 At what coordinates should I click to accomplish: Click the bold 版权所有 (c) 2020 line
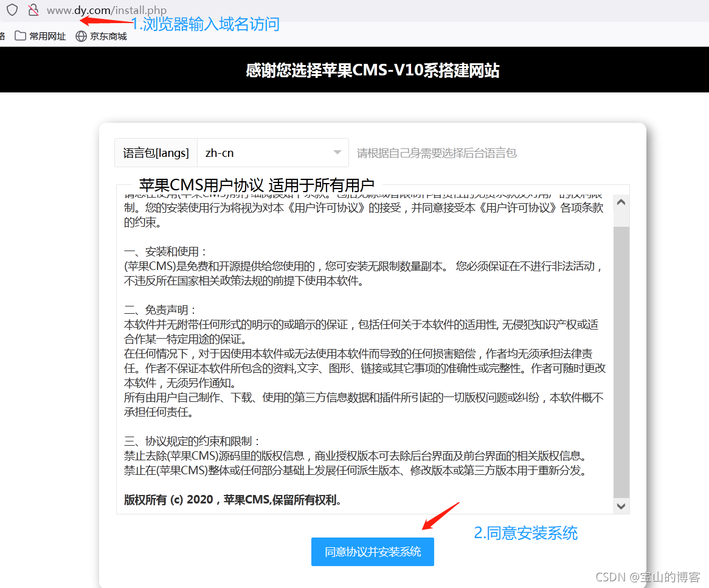coord(232,500)
